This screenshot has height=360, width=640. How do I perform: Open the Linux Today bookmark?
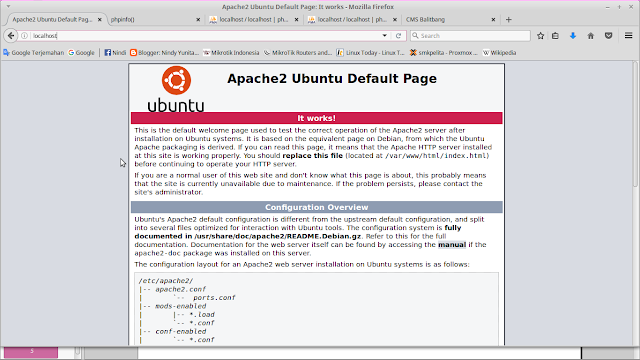pyautogui.click(x=370, y=53)
